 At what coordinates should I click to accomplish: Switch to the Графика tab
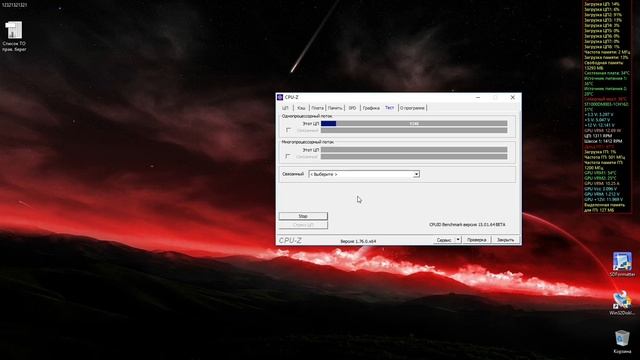[x=371, y=108]
